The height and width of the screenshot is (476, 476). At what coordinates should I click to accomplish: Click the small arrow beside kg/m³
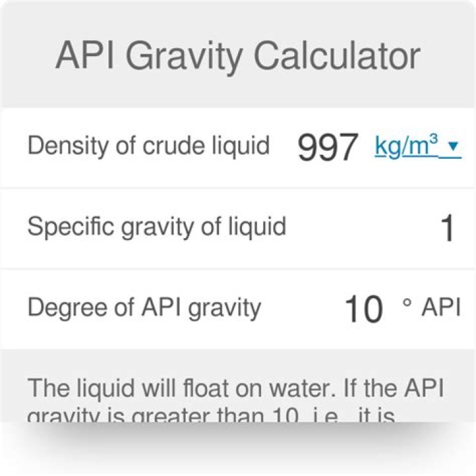point(453,146)
